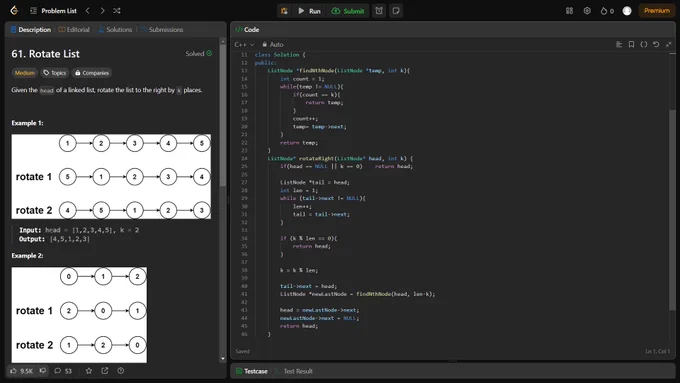Expand the Topics tag section
Image resolution: width=680 pixels, height=383 pixels.
click(x=55, y=73)
